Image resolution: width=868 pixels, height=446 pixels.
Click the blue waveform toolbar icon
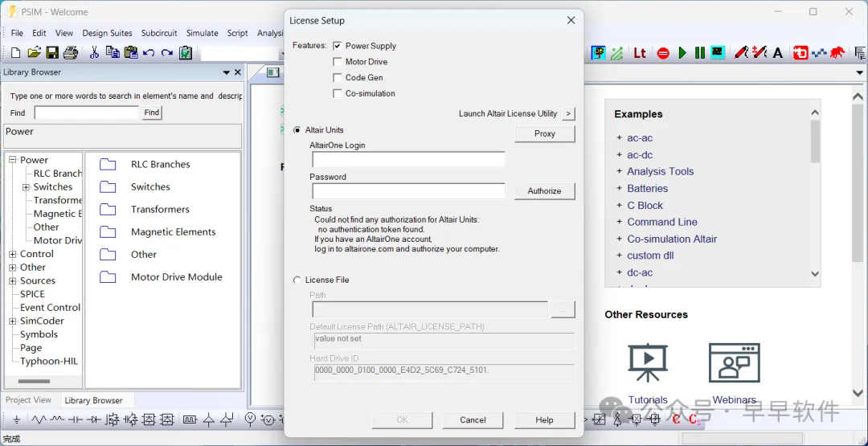tap(819, 53)
